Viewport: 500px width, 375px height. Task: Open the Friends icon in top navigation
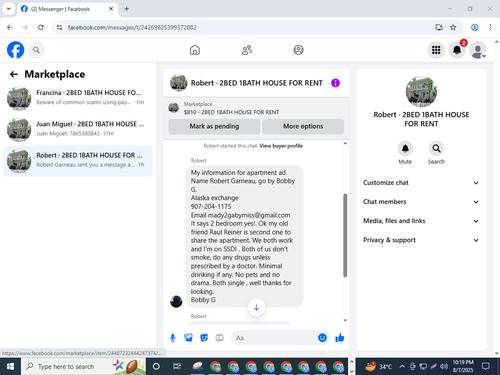tap(247, 50)
